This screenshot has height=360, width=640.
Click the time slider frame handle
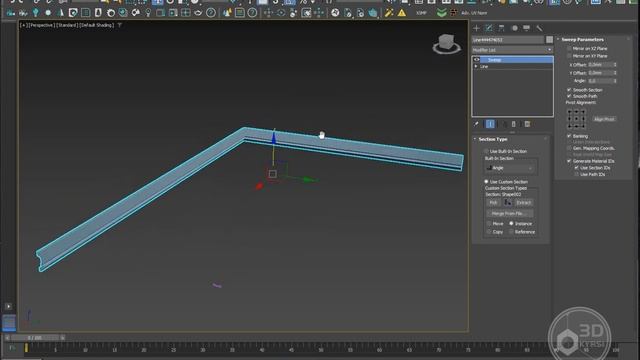[x=35, y=338]
